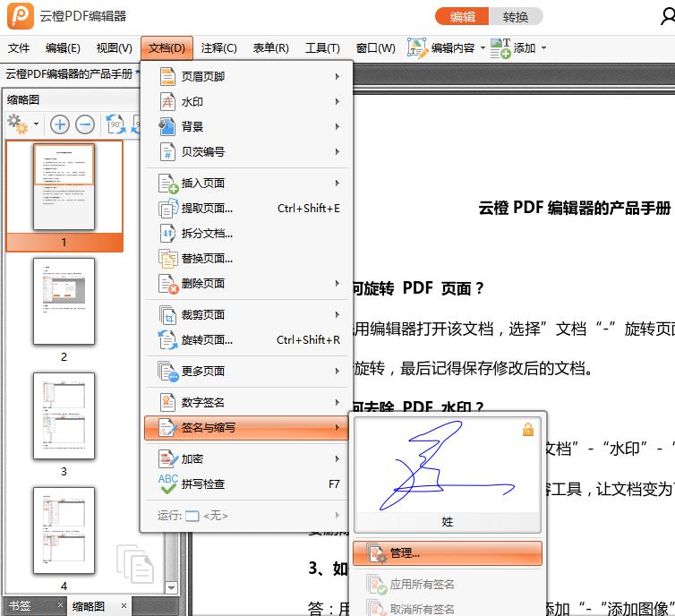Click the 插入页面 menu icon
Screen dimensions: 675x616
pyautogui.click(x=168, y=184)
